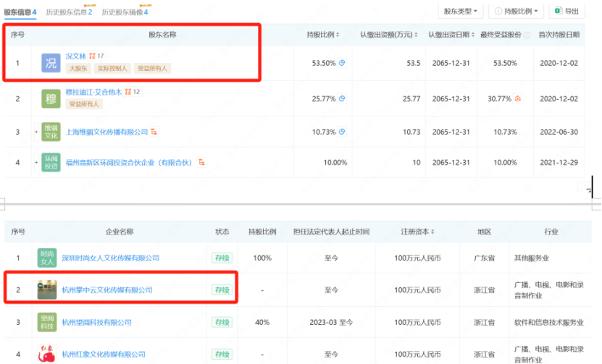Click info icon next to 最终受益股份

527,35
